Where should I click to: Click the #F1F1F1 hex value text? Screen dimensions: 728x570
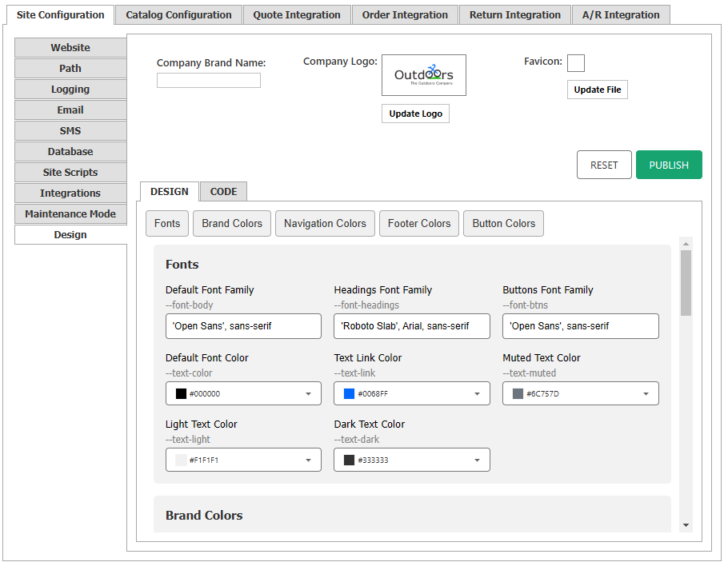tap(204, 460)
